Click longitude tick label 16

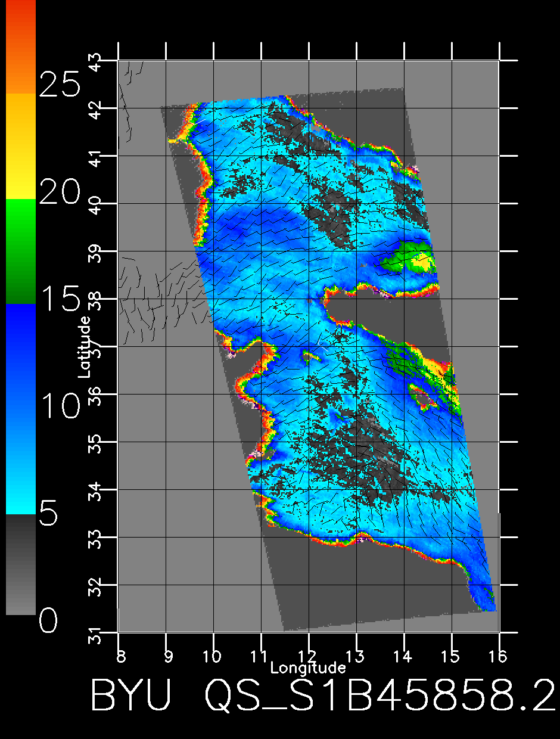pyautogui.click(x=498, y=656)
